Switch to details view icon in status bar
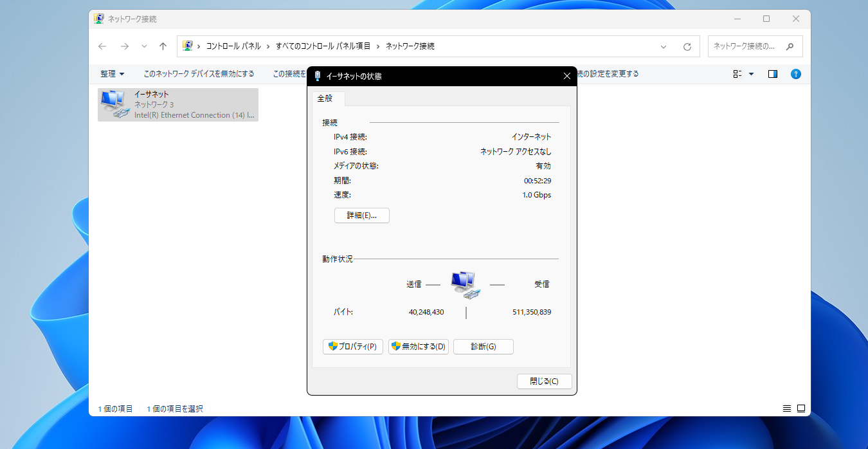The image size is (868, 449). (787, 408)
